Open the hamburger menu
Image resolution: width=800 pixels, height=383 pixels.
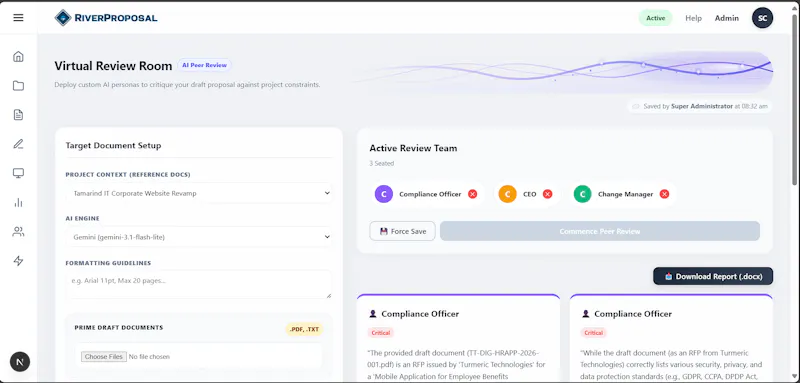(18, 18)
